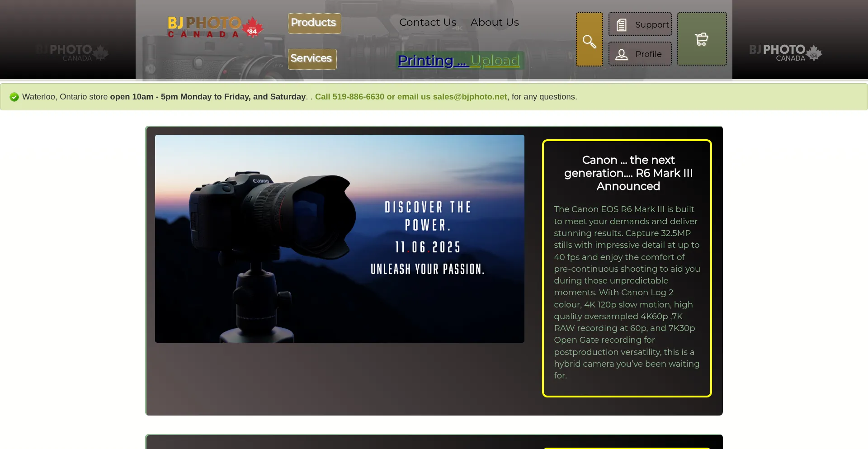Click the document icon beside Support

(x=622, y=25)
